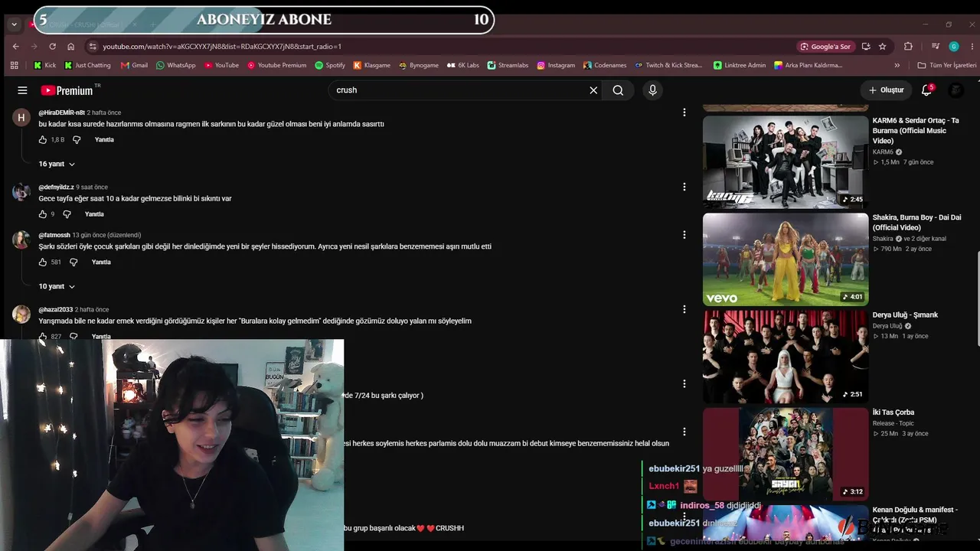Open the tab search dropdown arrow

(14, 24)
